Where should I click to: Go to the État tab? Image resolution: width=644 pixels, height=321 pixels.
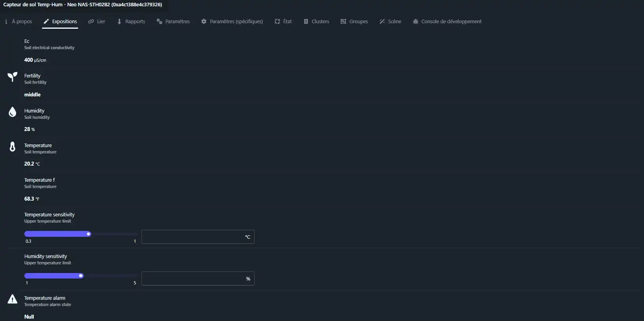tap(283, 22)
